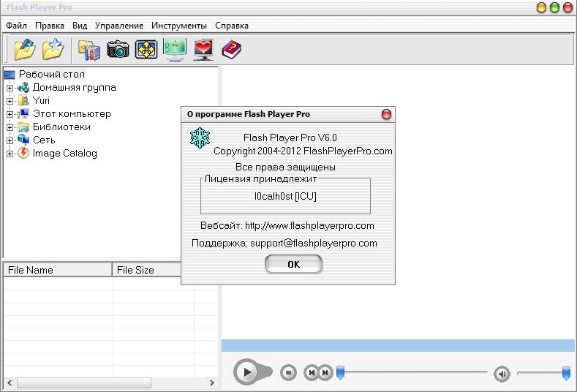Open the Справка menu

point(232,26)
